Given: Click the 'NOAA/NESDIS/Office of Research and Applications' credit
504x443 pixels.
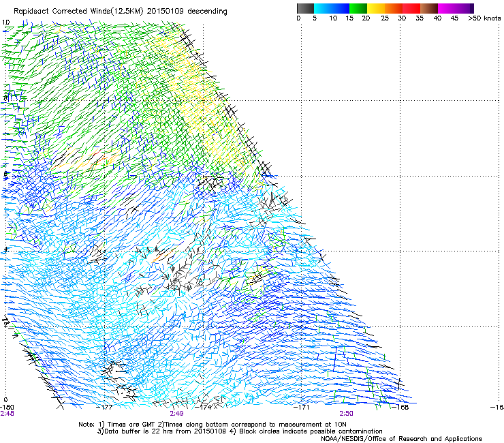Looking at the screenshot, I should 401,439.
